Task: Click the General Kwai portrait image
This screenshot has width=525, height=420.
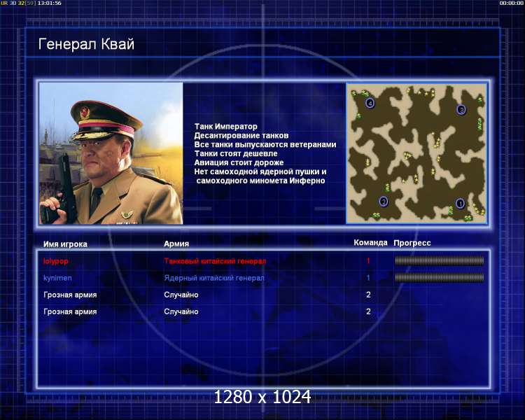Action: pyautogui.click(x=111, y=153)
